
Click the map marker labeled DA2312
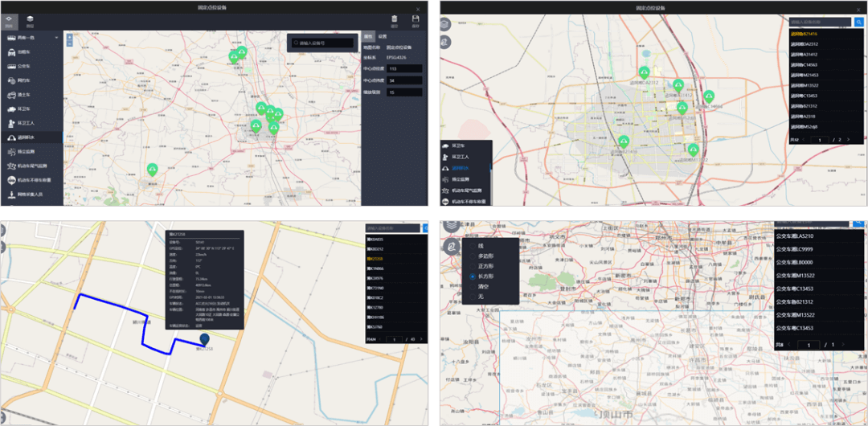point(644,72)
